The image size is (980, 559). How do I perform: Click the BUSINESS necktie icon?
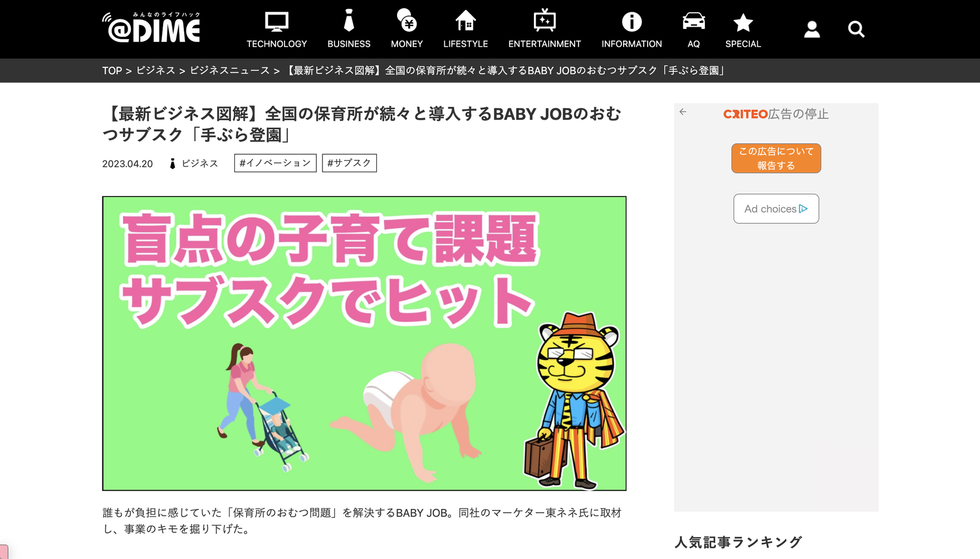point(349,21)
